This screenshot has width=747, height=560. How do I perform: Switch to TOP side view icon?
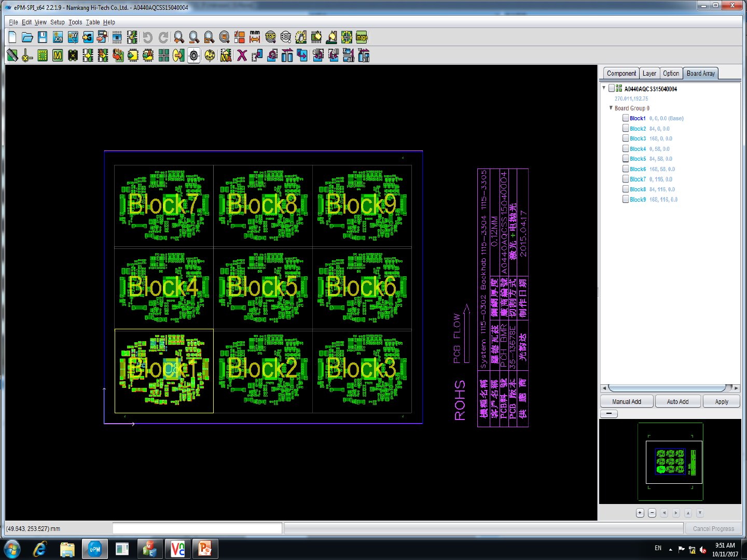pos(270,37)
